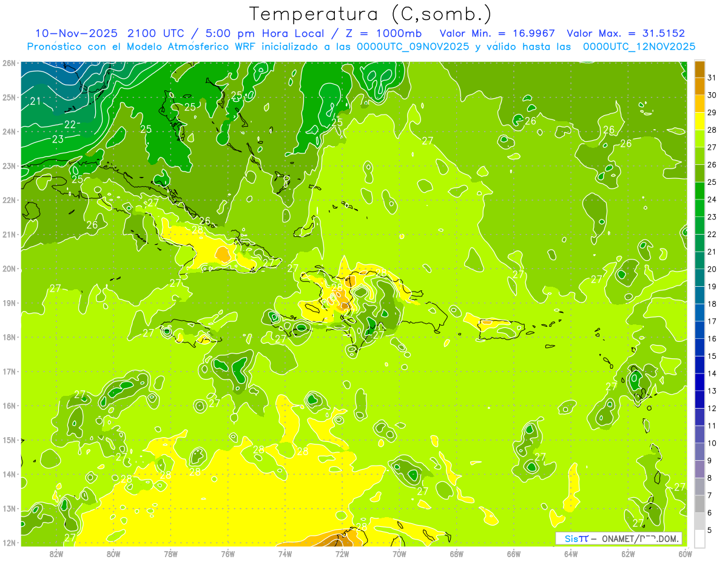This screenshot has height=562, width=728.
Task: Click the ONAMET/REP.DOM. logo box
Action: coord(619,538)
